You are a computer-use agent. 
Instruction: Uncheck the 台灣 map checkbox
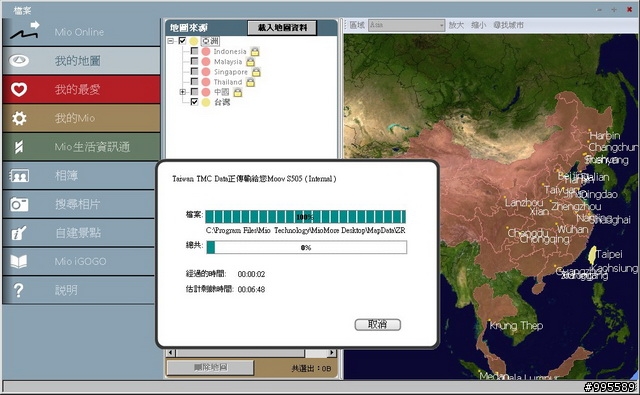(x=195, y=102)
